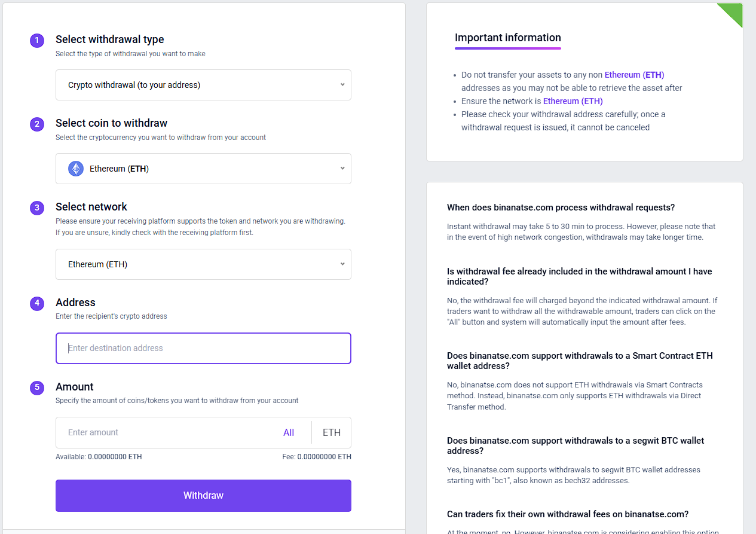
Task: Click the ETH unit label in amount box
Action: click(331, 432)
